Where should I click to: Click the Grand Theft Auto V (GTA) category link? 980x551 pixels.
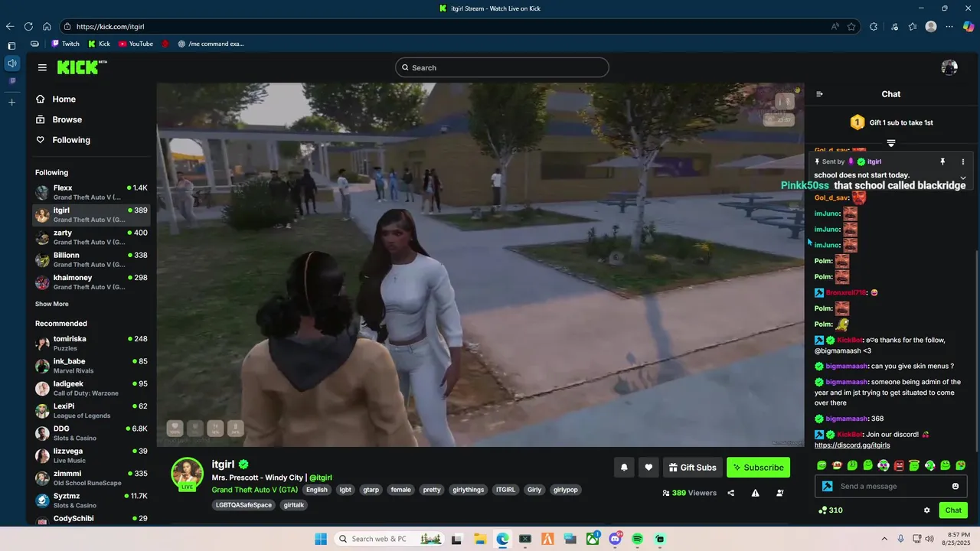[255, 490]
